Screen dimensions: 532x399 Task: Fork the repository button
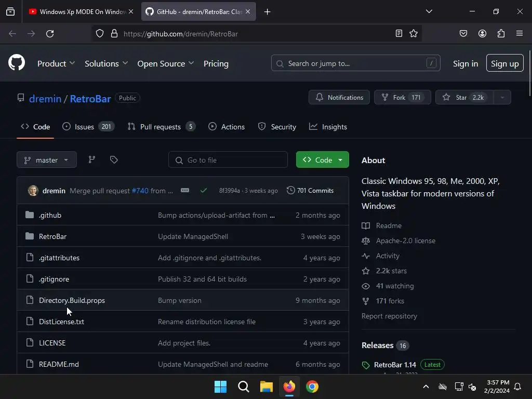[x=403, y=97]
